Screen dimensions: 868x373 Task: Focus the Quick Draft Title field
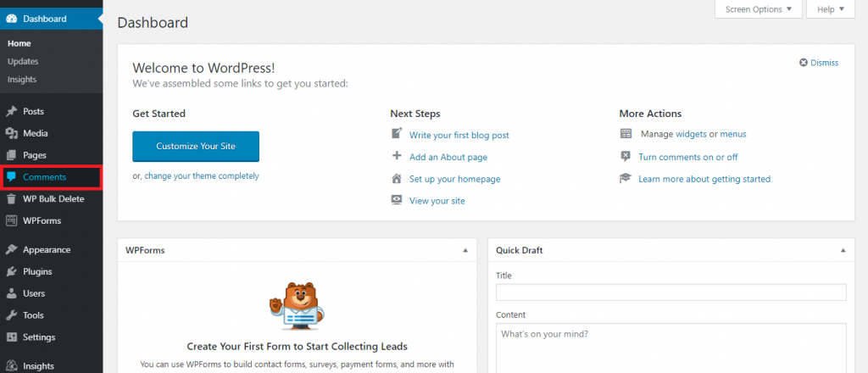[x=670, y=292]
